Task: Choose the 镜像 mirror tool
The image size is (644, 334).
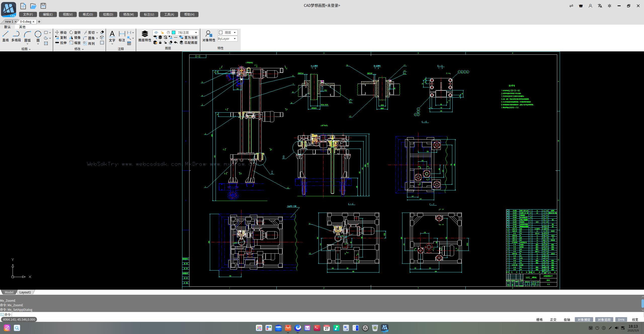Action: (75, 38)
